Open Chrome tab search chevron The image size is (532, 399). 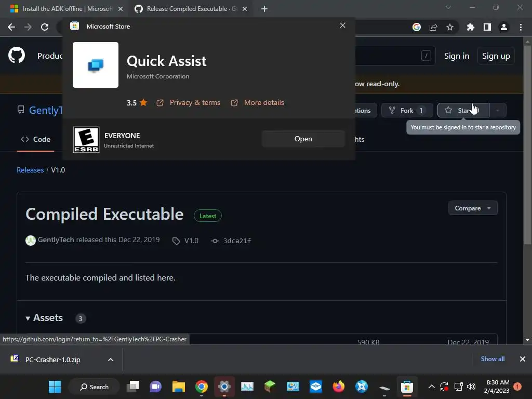tap(448, 7)
